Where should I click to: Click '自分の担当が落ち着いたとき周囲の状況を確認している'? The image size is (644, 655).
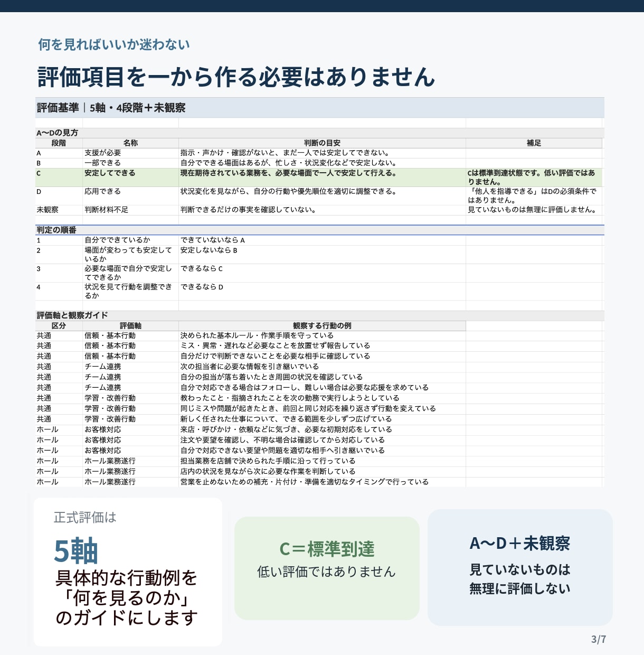click(271, 377)
